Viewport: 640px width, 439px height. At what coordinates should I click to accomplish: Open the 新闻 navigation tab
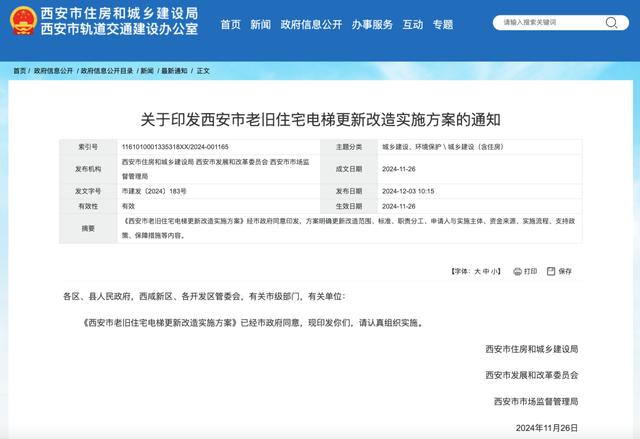pos(260,23)
